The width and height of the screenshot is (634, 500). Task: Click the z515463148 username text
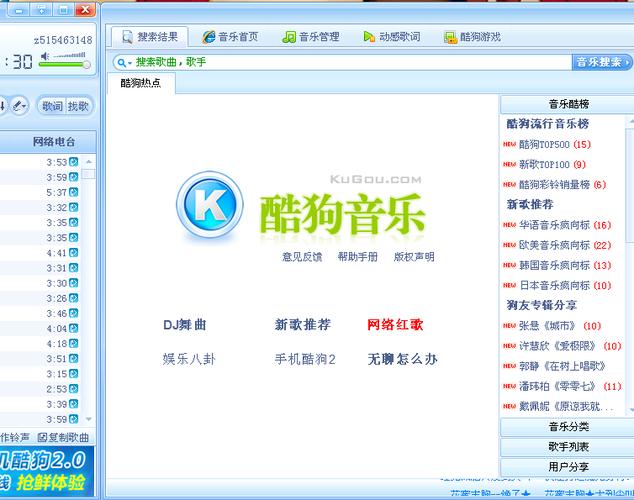pos(63,40)
